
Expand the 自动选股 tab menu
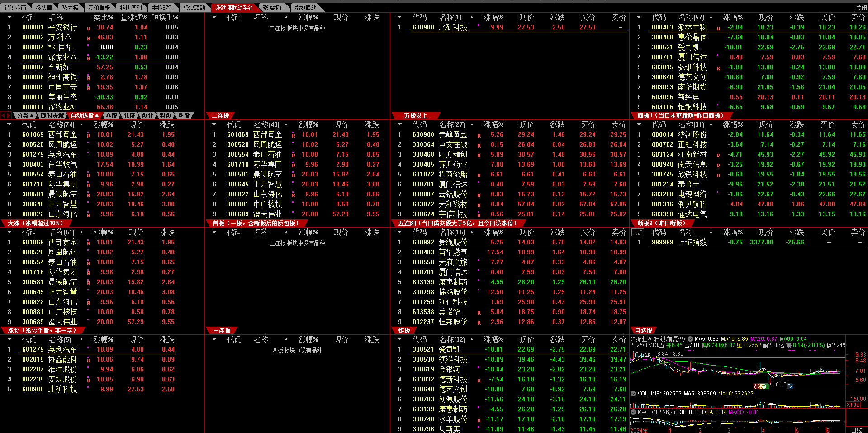click(x=84, y=115)
